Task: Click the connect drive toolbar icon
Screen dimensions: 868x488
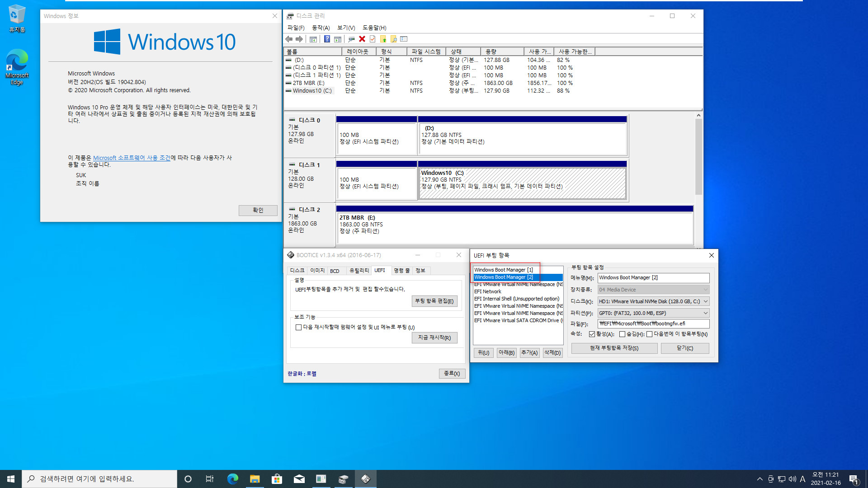Action: pyautogui.click(x=351, y=39)
